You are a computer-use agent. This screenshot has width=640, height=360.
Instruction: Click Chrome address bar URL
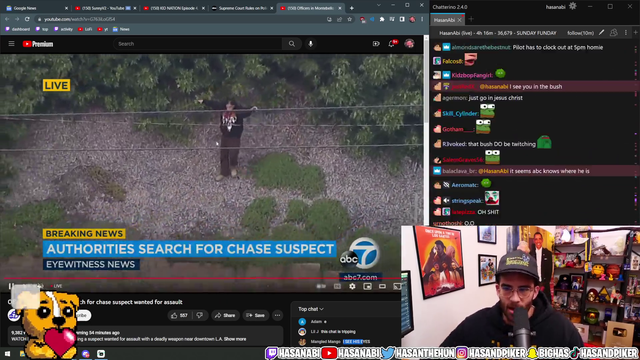[x=80, y=19]
